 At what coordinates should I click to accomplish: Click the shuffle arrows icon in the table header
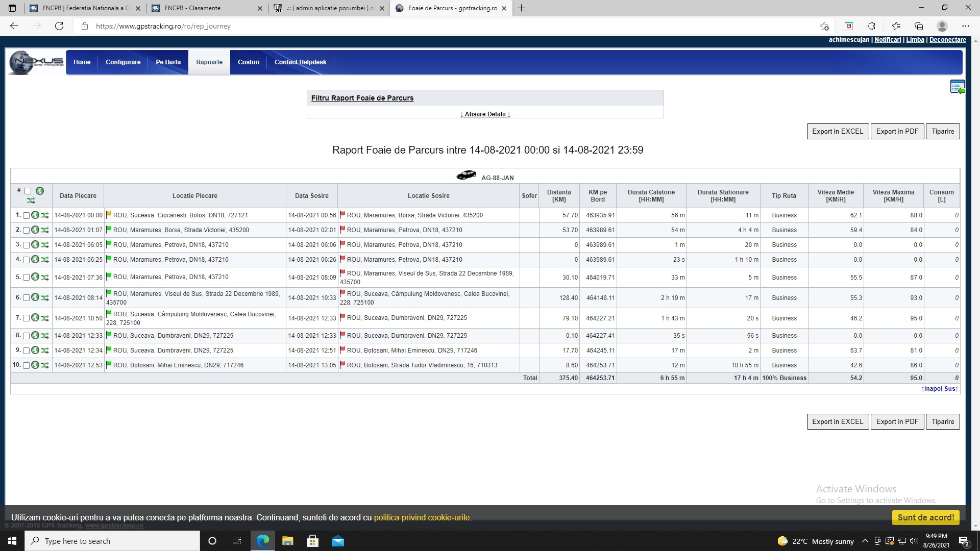31,201
